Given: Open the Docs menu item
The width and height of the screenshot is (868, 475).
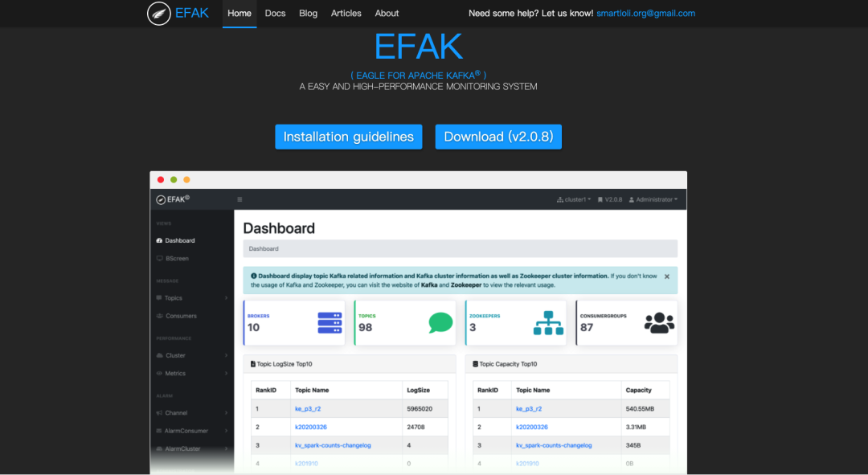Looking at the screenshot, I should (x=275, y=14).
